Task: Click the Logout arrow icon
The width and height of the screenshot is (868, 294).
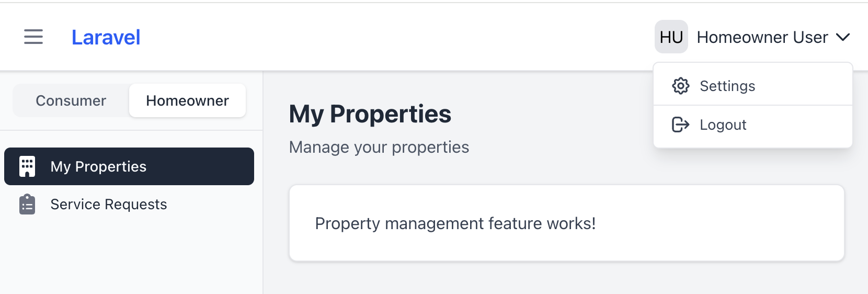Action: click(680, 125)
